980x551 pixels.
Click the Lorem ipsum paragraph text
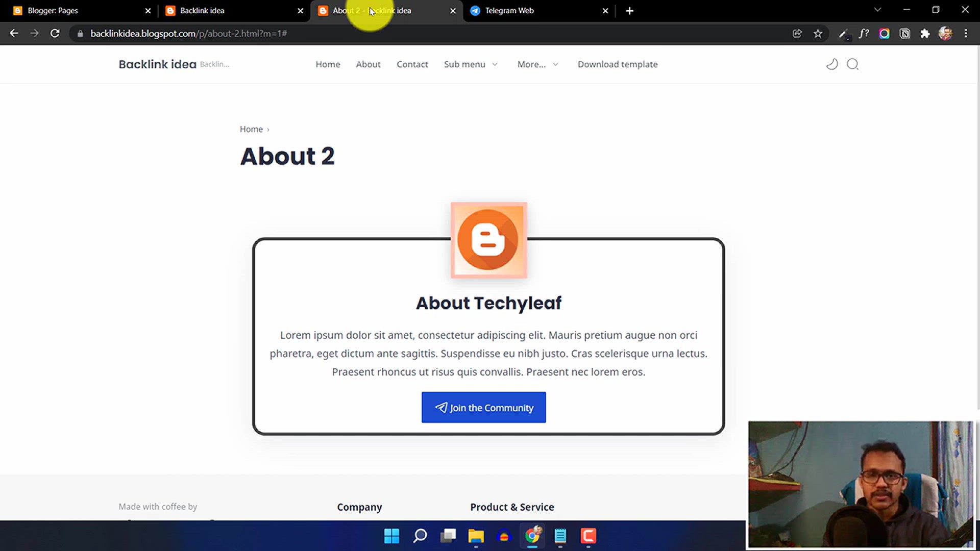(488, 354)
